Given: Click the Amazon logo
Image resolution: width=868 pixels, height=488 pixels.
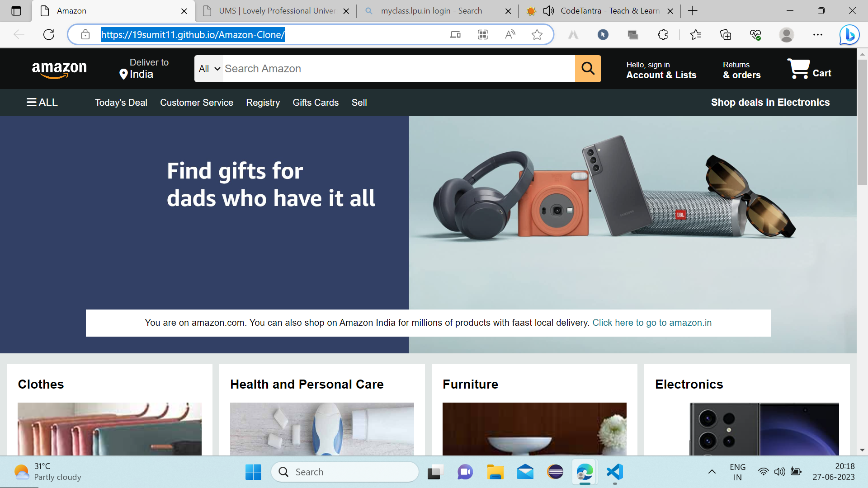Looking at the screenshot, I should click(x=59, y=69).
